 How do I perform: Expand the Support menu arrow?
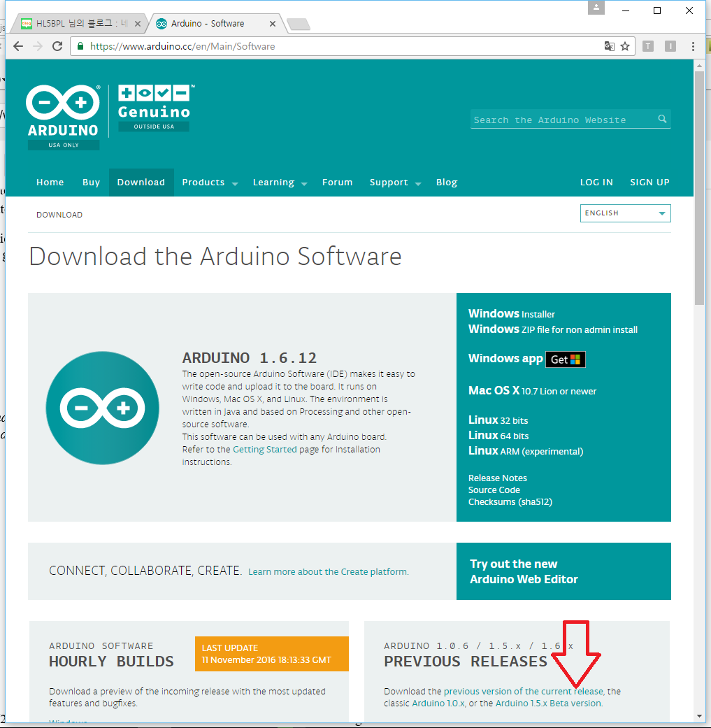[417, 184]
